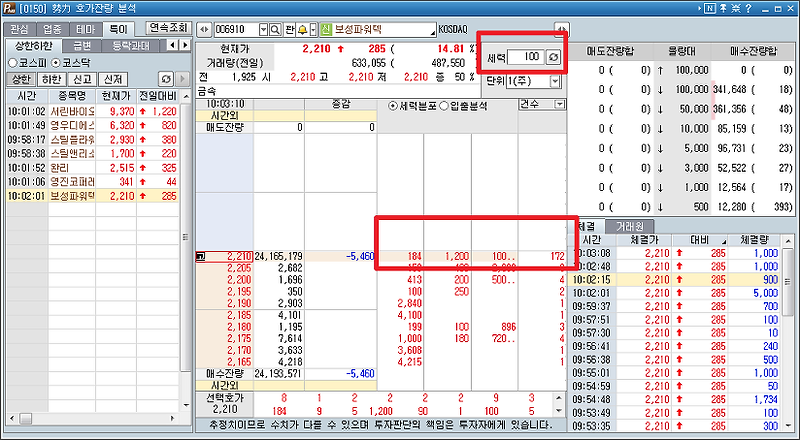Click the yellow bell alert icon
This screenshot has height=440, width=800.
303,30
